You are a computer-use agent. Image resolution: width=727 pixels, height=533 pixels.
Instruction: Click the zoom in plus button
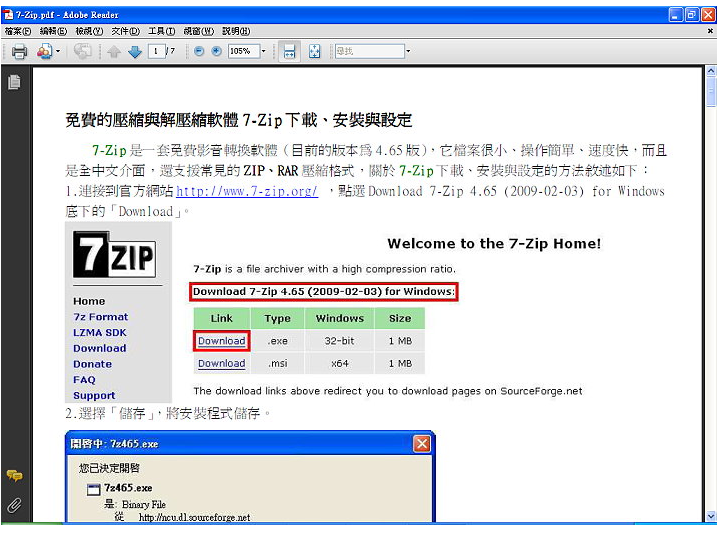click(x=216, y=51)
